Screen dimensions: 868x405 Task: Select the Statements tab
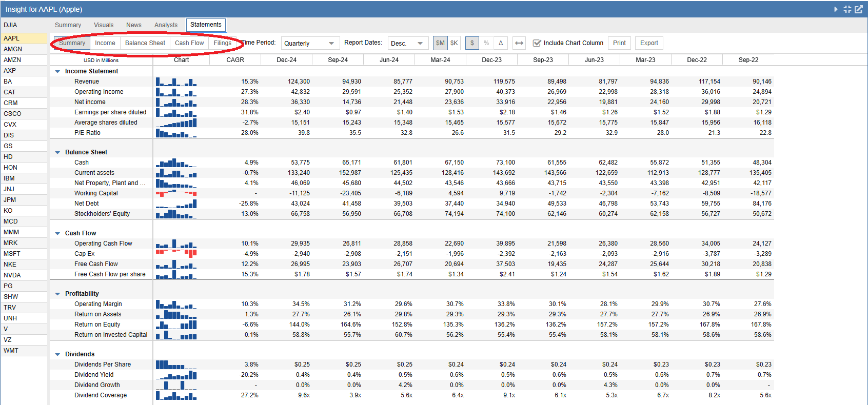[x=206, y=25]
